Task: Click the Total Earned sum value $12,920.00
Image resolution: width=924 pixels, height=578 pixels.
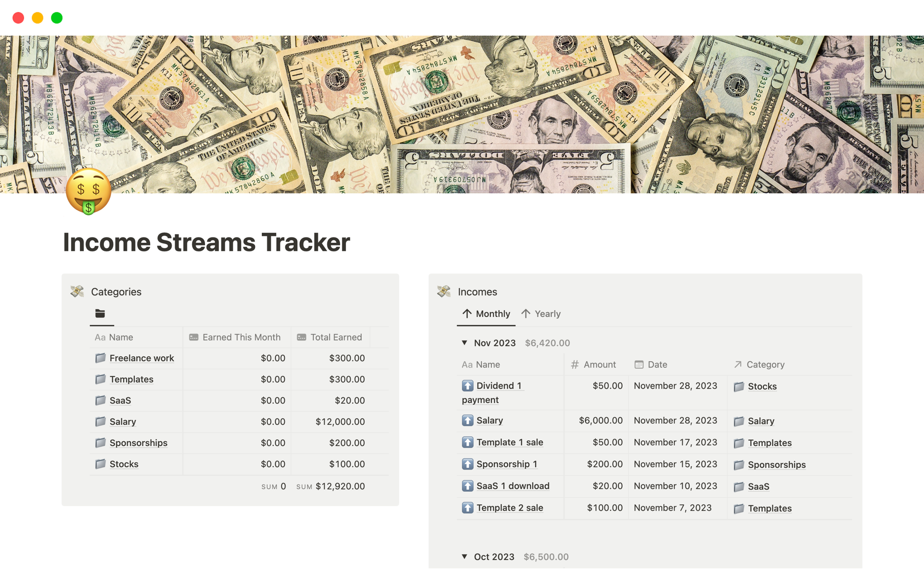Action: (x=340, y=486)
